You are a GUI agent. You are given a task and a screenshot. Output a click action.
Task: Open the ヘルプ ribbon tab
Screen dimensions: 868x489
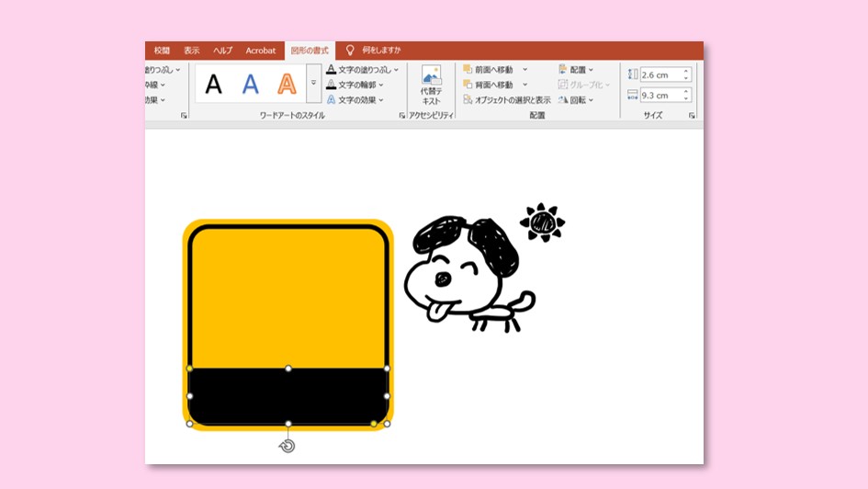pyautogui.click(x=222, y=51)
